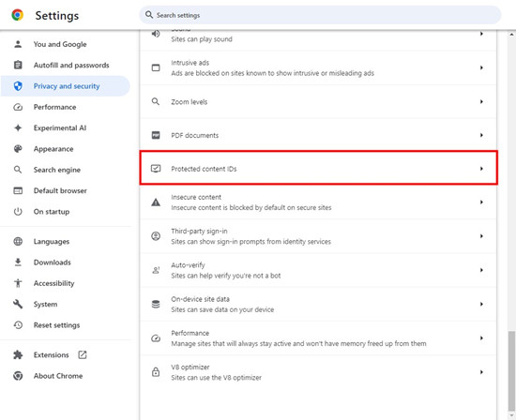Click the window icon in Intrusive ads row
This screenshot has width=516, height=420.
[x=156, y=67]
